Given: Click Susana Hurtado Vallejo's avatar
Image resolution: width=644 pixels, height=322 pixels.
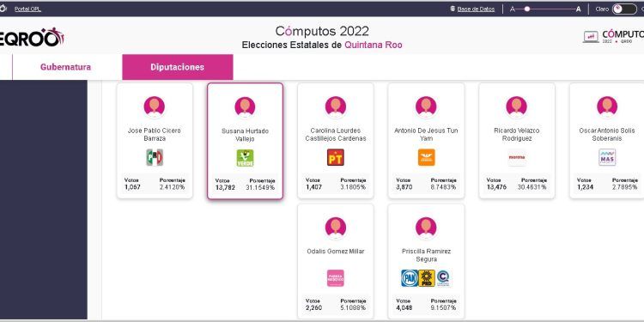Looking at the screenshot, I should (245, 106).
